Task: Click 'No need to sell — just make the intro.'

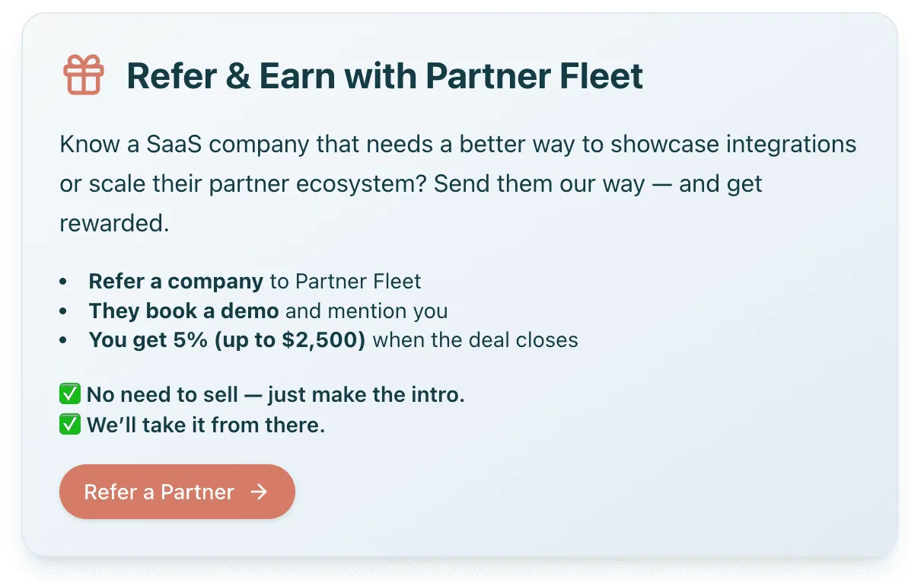Action: (x=276, y=395)
